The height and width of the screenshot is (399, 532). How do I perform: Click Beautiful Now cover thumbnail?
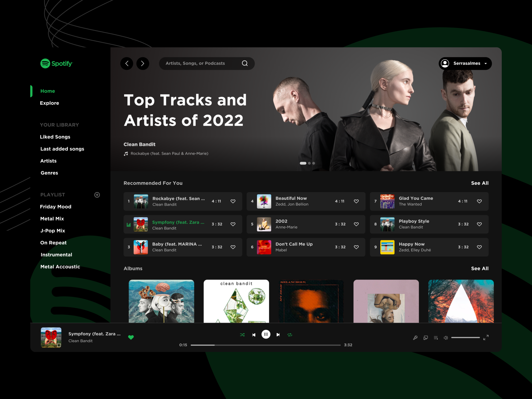point(264,201)
